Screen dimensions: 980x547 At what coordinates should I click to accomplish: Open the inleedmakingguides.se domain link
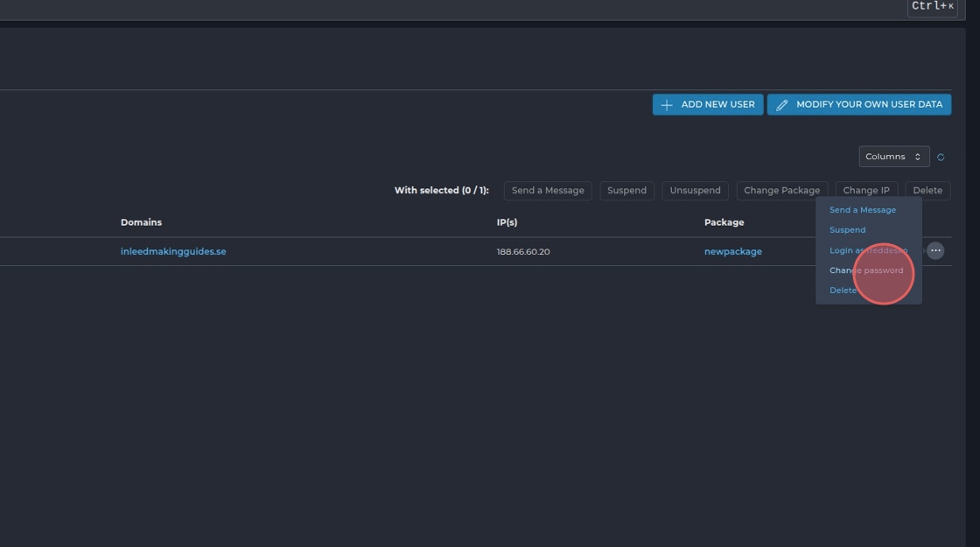173,252
